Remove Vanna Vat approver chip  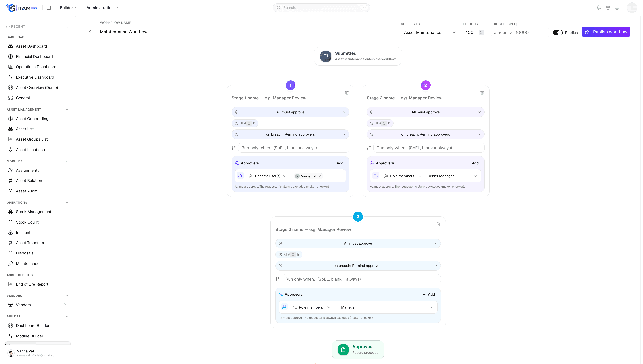click(x=320, y=176)
